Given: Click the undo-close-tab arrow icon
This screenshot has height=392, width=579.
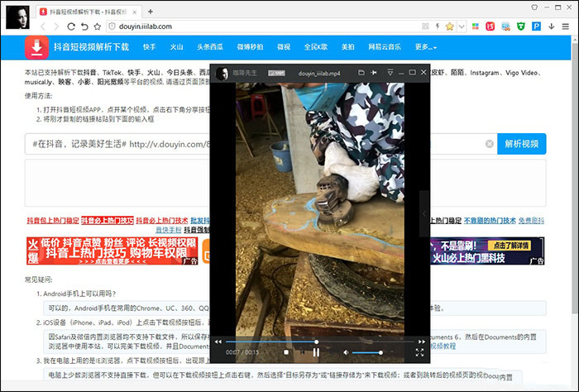Looking at the screenshot, I should [84, 26].
